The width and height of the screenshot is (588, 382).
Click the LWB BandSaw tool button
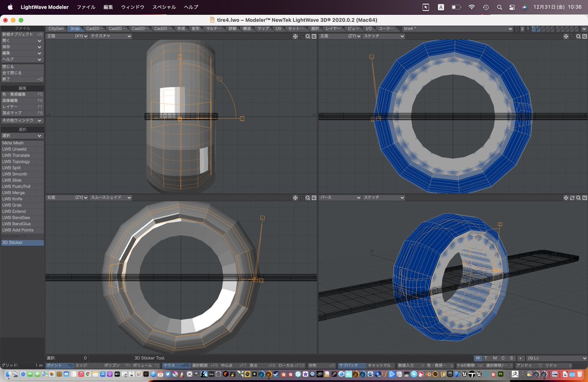click(22, 217)
